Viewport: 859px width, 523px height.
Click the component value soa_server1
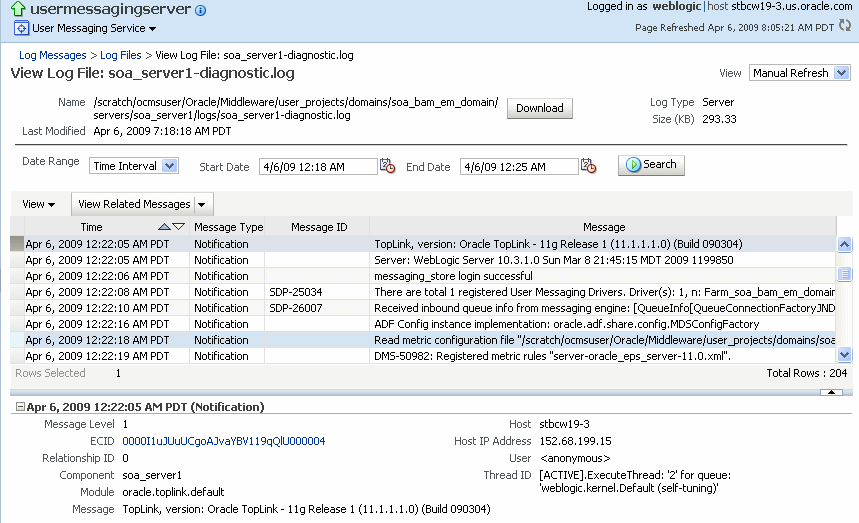[152, 475]
